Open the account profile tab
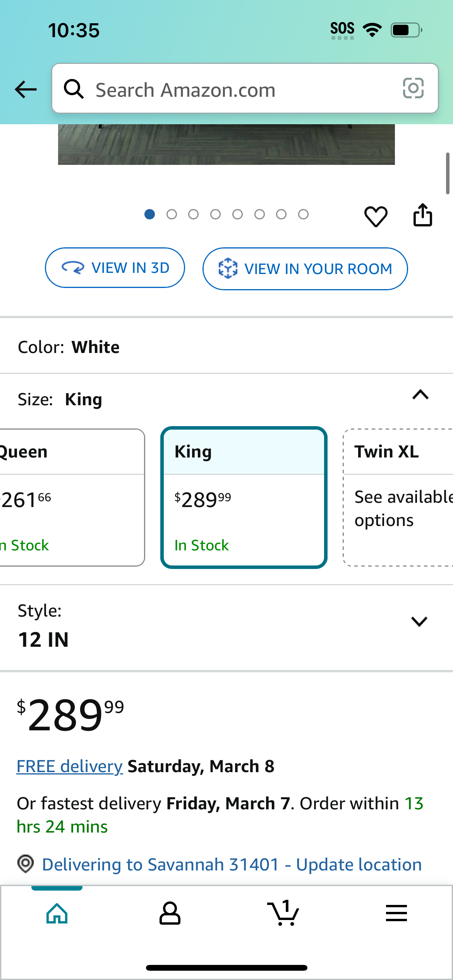This screenshot has width=453, height=980. (x=170, y=913)
